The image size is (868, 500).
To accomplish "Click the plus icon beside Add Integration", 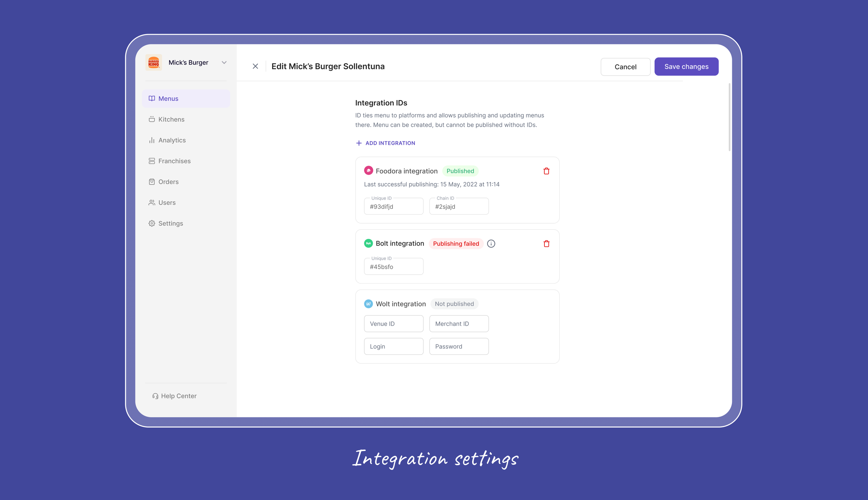I will point(359,143).
